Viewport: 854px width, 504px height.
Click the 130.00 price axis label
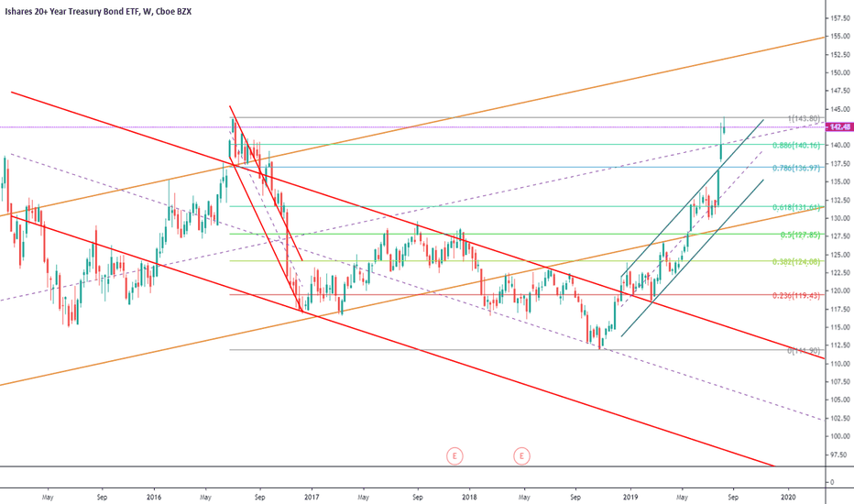coord(840,218)
